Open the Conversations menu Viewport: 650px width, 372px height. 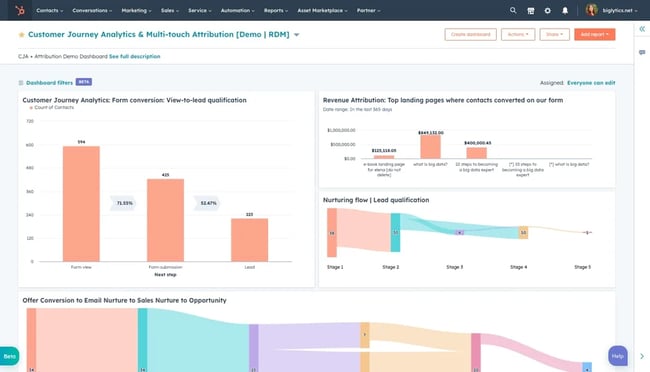[92, 10]
